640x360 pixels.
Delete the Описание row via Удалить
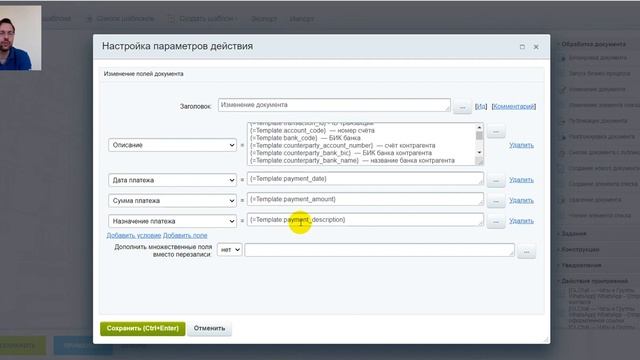pyautogui.click(x=521, y=145)
